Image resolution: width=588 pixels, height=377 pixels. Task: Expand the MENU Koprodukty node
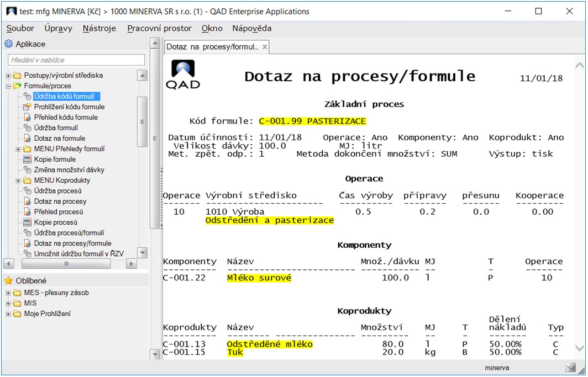tap(18, 180)
